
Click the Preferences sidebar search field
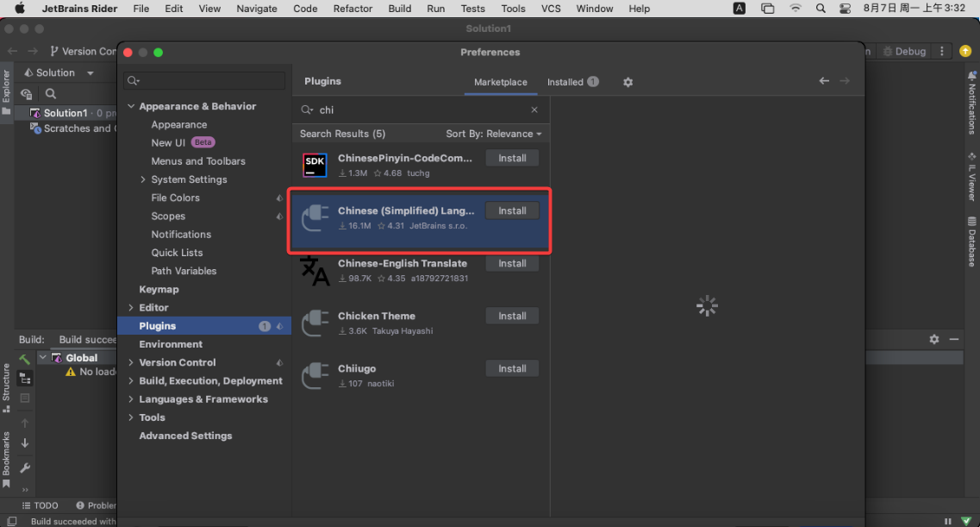[204, 80]
